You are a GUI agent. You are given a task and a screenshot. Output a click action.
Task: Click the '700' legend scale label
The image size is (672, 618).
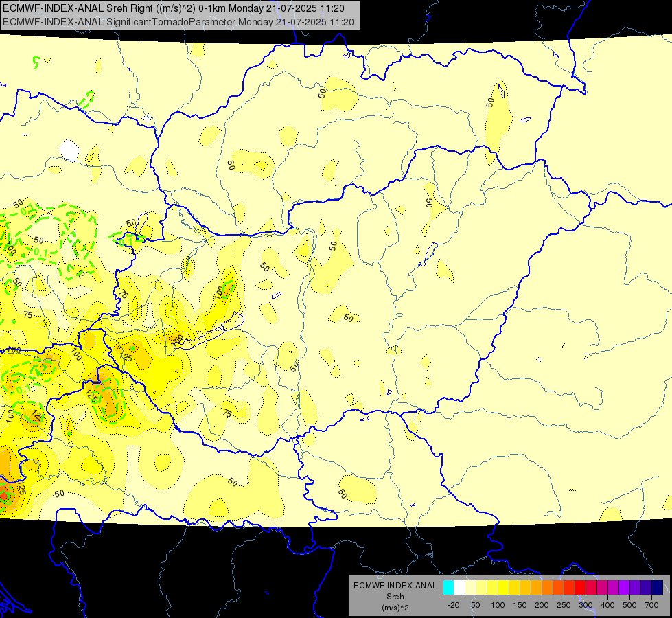651,605
